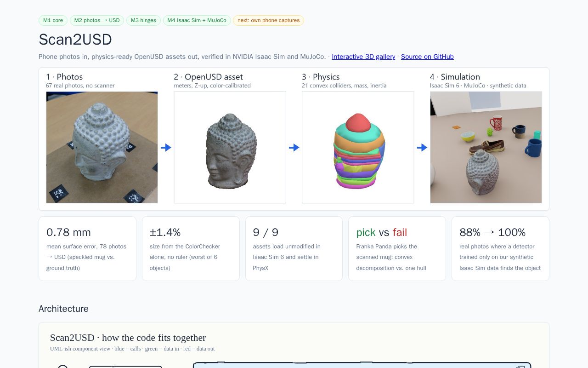
Task: Click the 1 · Photos step heading
Action: pyautogui.click(x=64, y=77)
